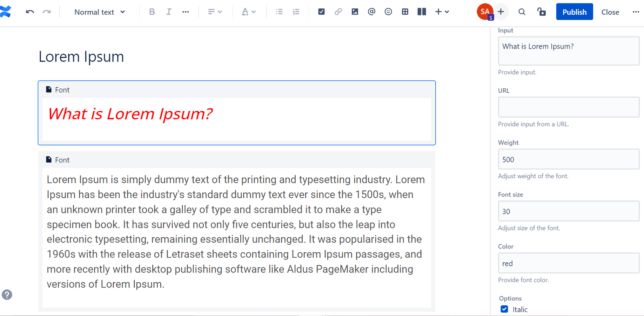644x316 pixels.
Task: Insert a page layout
Action: point(422,12)
